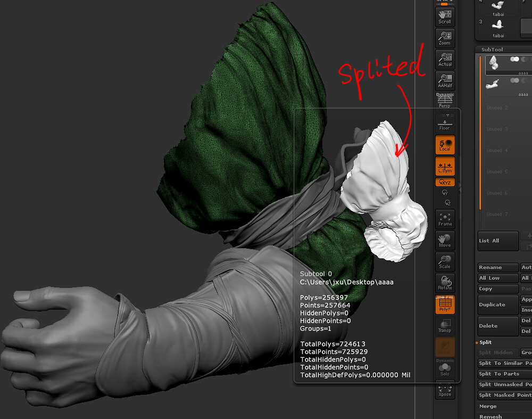532x419 pixels.
Task: Select the Scale view tool
Action: tap(445, 262)
